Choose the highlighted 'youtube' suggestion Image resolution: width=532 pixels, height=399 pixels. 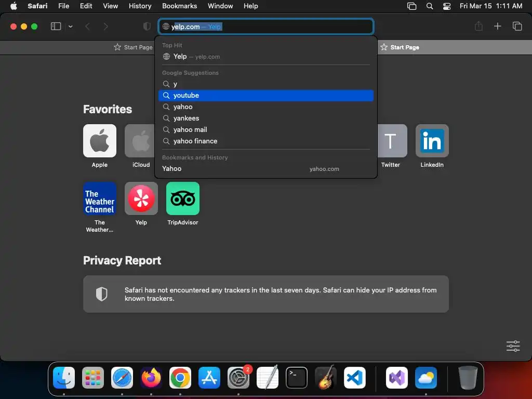(266, 96)
